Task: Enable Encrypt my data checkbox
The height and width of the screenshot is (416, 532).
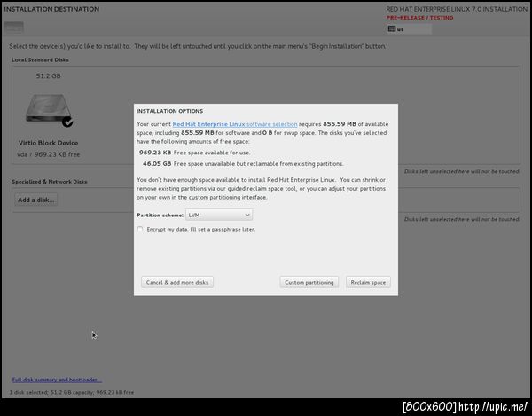Action: (140, 229)
